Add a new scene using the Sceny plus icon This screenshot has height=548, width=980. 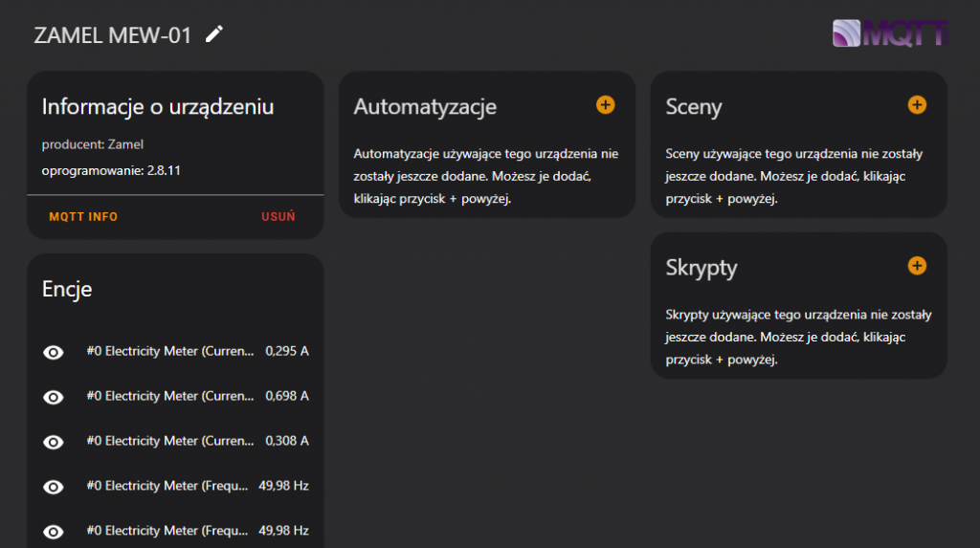[917, 105]
